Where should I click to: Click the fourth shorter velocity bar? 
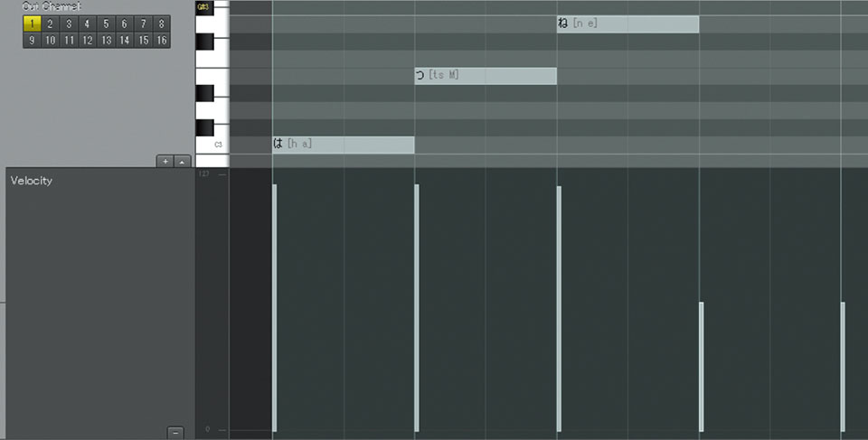click(x=702, y=367)
